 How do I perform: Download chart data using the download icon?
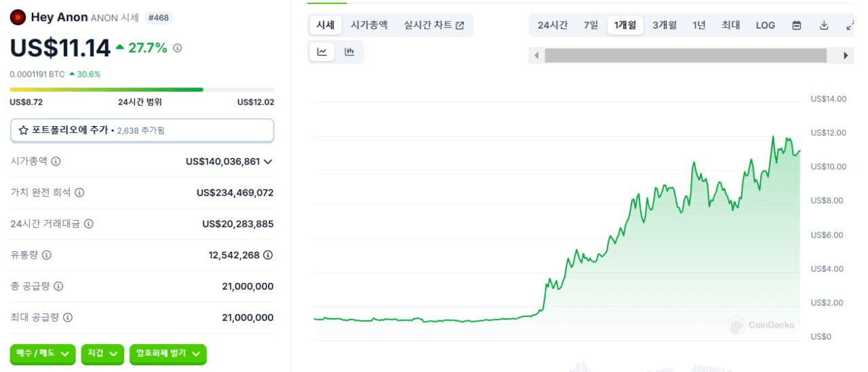pos(824,25)
